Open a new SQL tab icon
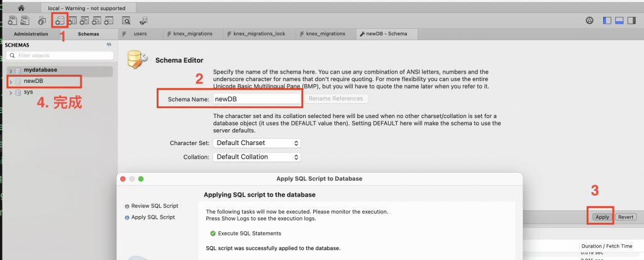 12,20
